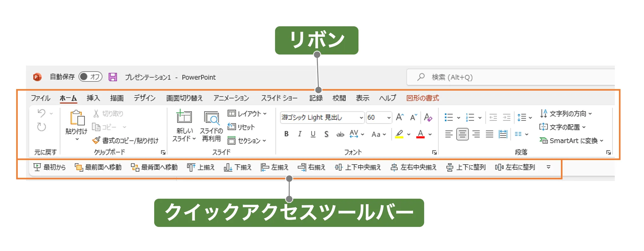Click Bring to Front (最前面へ移動) icon
The height and width of the screenshot is (251, 644).
click(98, 167)
